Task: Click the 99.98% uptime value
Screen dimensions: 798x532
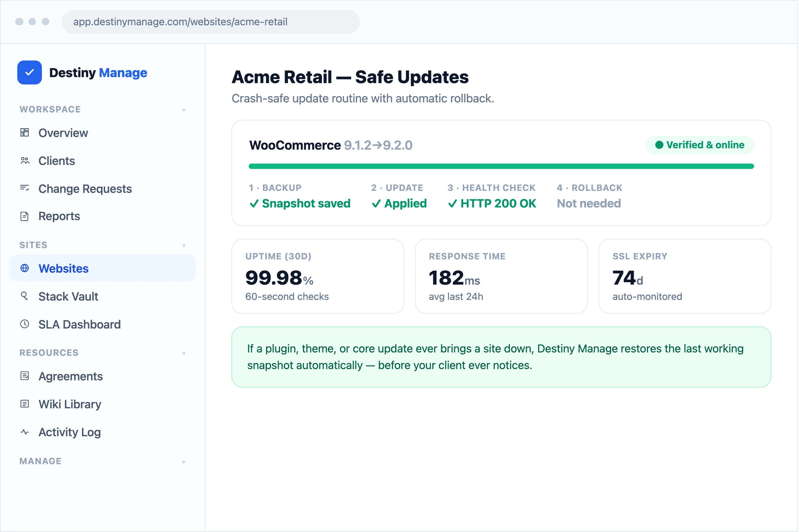Action: pos(279,278)
